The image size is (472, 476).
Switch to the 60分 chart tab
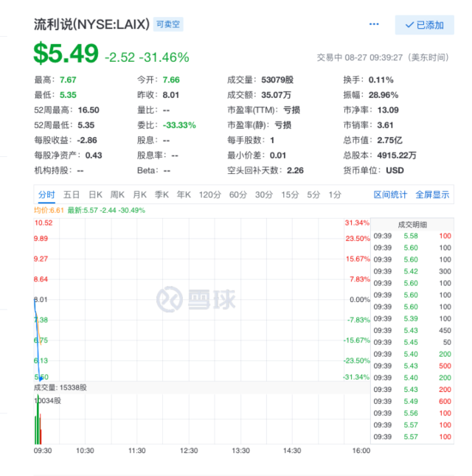(238, 195)
